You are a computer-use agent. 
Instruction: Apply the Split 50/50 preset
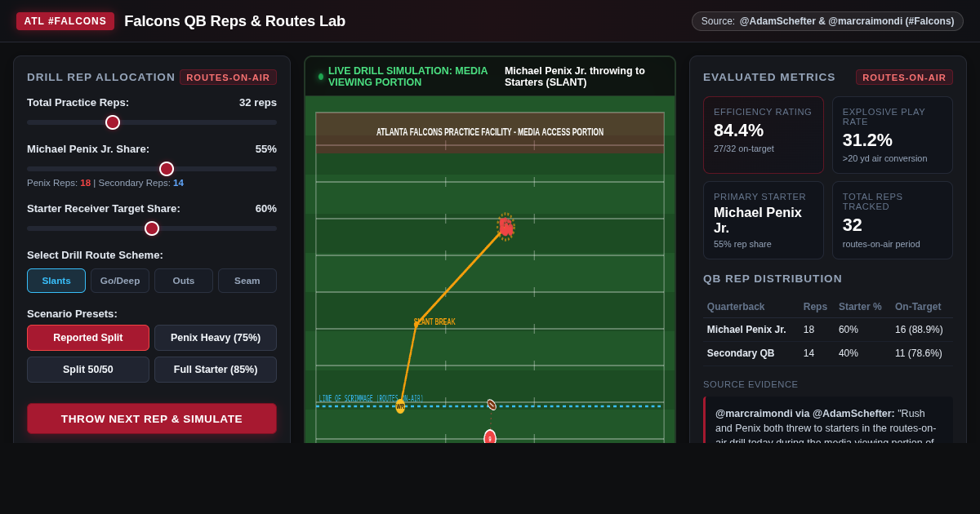(x=88, y=370)
